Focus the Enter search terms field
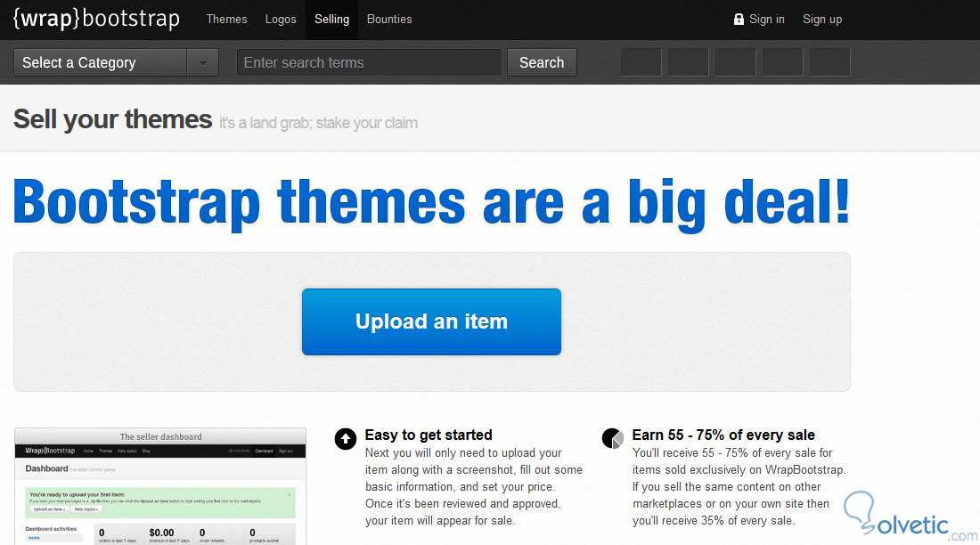The image size is (980, 545). (370, 62)
